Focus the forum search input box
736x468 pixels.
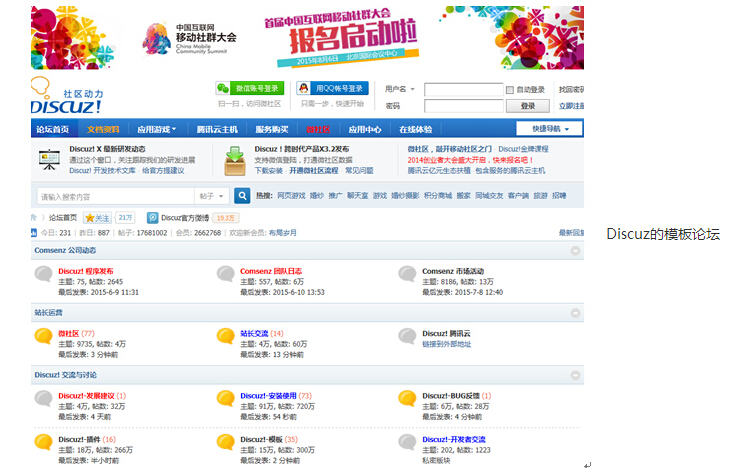[116, 196]
